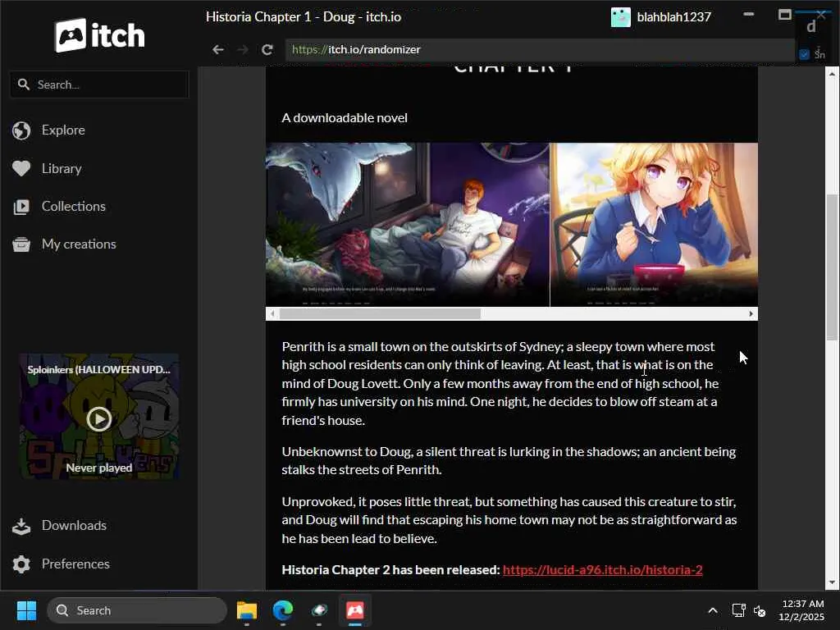Select Preferences in the sidebar
Image resolution: width=840 pixels, height=630 pixels.
tap(75, 564)
